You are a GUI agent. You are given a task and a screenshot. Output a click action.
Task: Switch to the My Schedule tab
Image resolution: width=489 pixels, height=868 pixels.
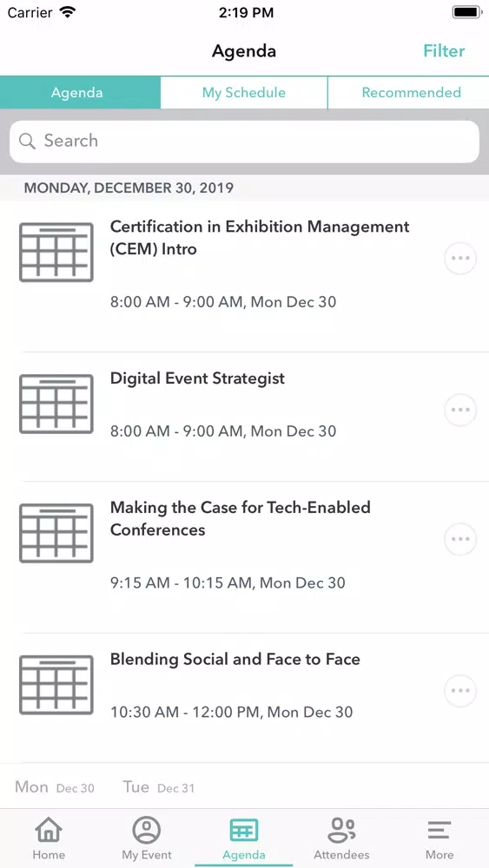click(x=244, y=93)
